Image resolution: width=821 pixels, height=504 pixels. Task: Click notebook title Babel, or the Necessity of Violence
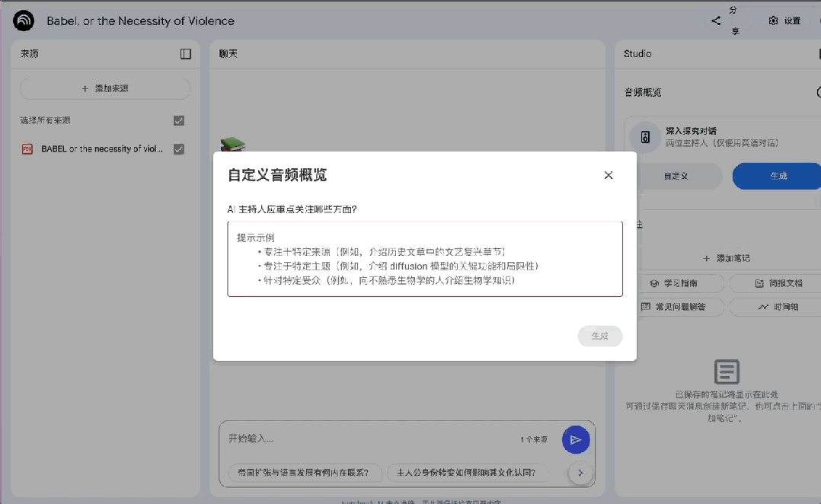pos(140,21)
